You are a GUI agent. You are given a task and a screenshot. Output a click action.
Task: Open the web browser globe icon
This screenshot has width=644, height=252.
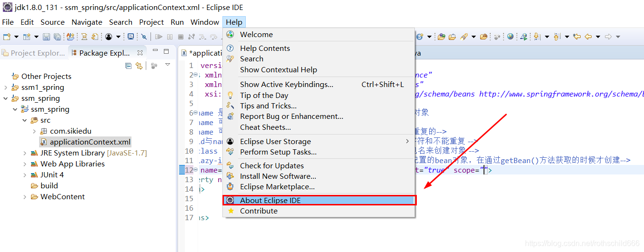511,37
